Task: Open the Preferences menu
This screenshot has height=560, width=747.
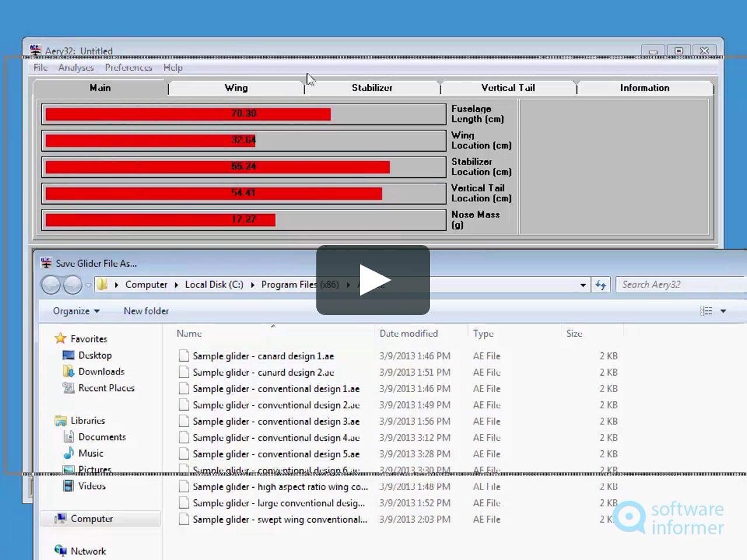Action: (x=128, y=68)
